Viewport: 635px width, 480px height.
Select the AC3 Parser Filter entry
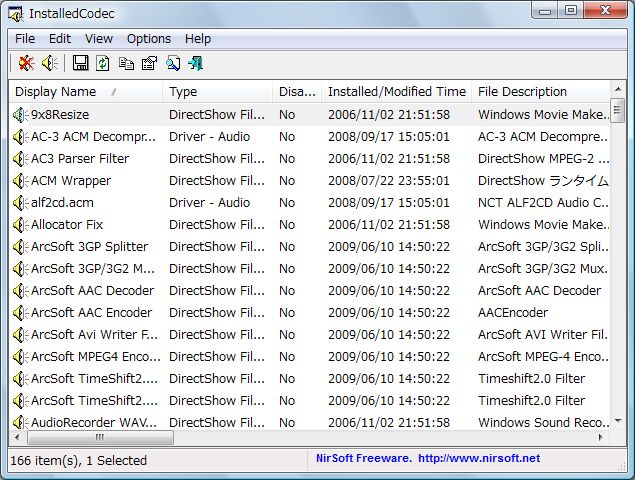pyautogui.click(x=80, y=159)
